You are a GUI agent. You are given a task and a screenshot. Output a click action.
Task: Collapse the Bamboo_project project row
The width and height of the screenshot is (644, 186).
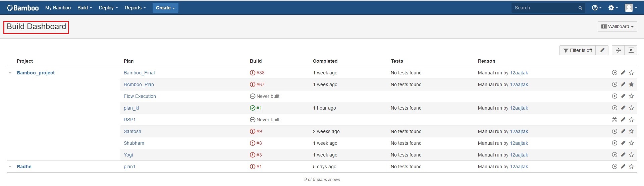click(x=10, y=73)
